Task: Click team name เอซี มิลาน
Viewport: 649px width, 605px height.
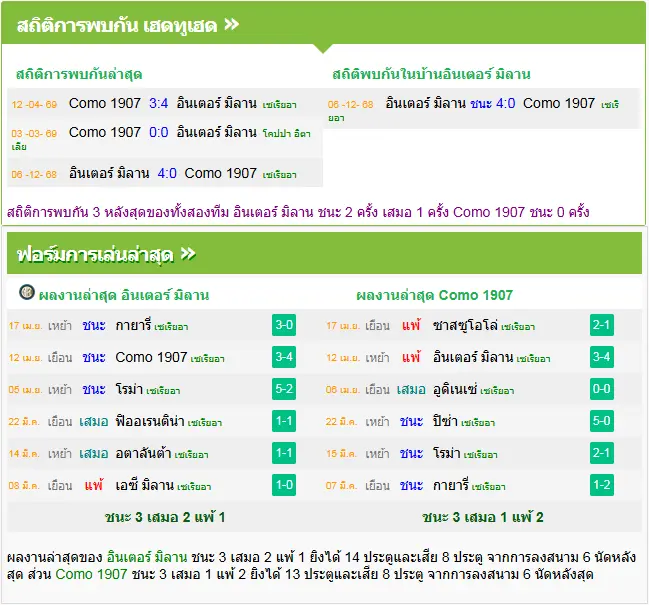Action: pos(144,485)
